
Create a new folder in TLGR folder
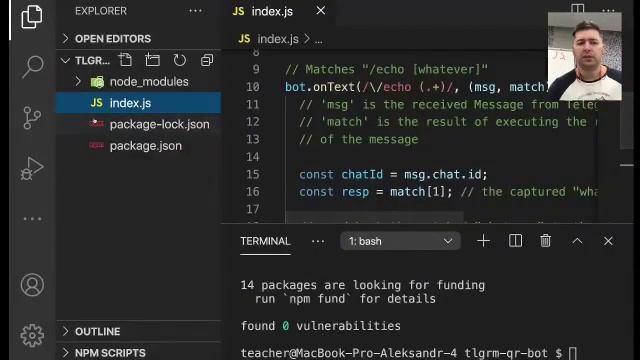pyautogui.click(x=152, y=60)
